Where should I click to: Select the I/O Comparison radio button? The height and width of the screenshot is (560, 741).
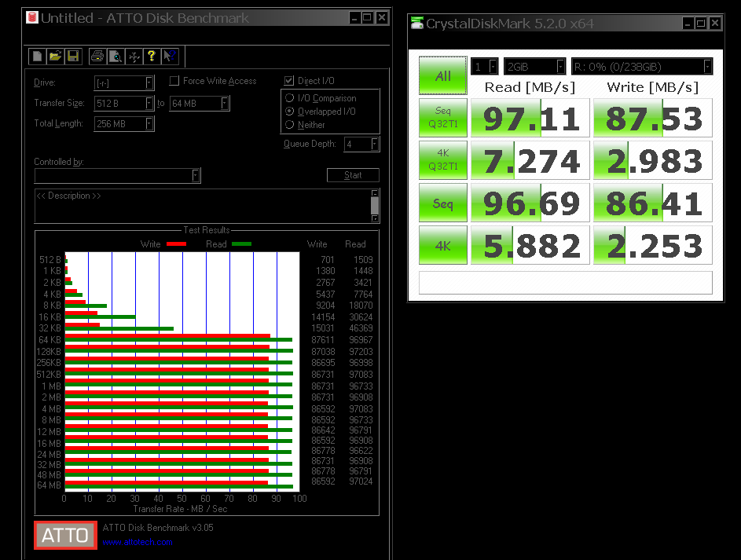tap(290, 98)
